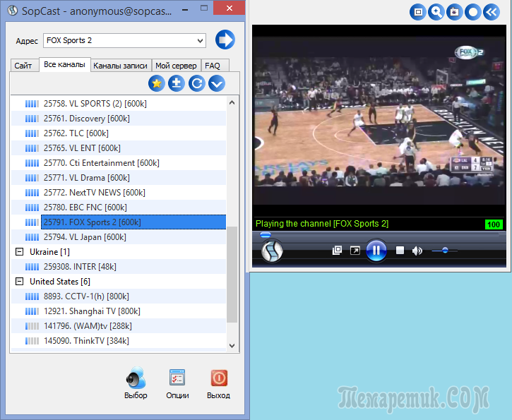The width and height of the screenshot is (512, 420).
Task: Select channel 25772. NextTV NEWS [600k]
Action: click(119, 193)
